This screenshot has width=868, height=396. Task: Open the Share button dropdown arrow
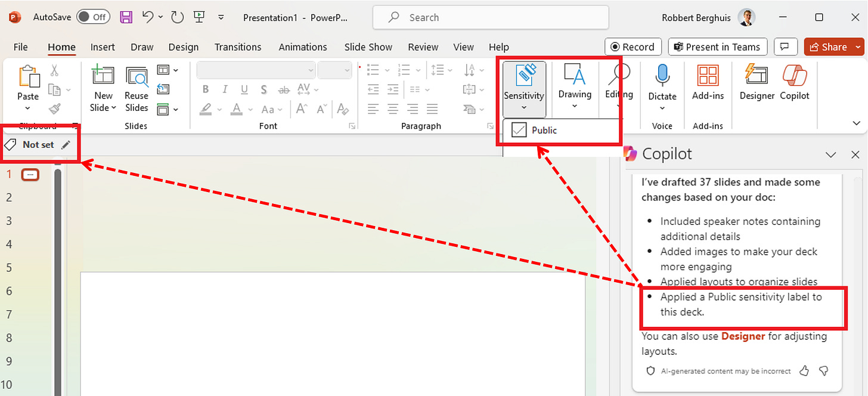click(857, 47)
